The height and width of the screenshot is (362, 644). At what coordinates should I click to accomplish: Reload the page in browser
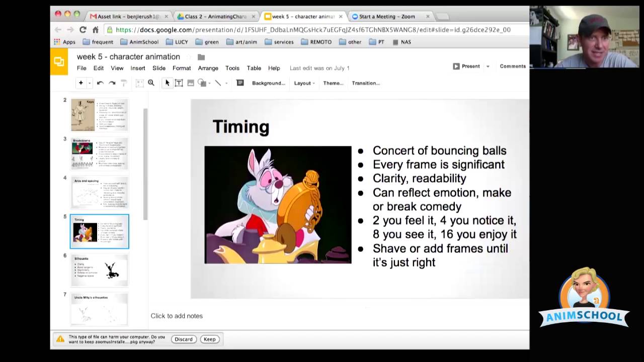[x=83, y=30]
